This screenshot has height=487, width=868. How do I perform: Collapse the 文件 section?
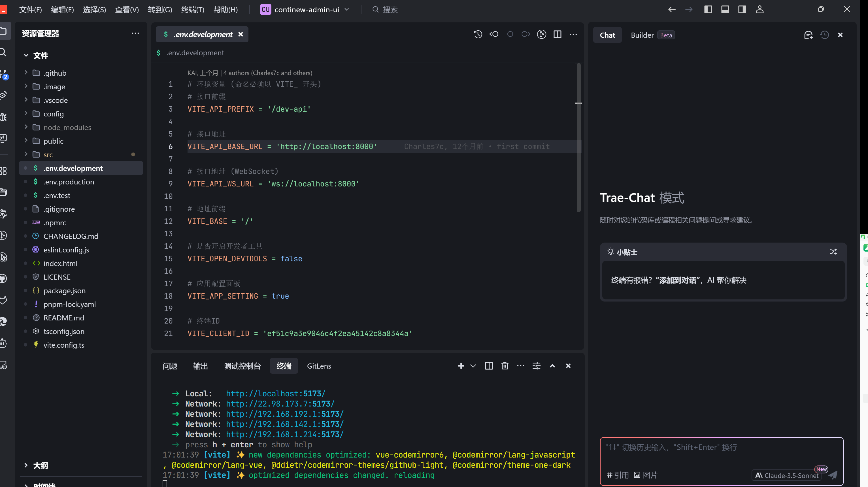[x=26, y=55]
